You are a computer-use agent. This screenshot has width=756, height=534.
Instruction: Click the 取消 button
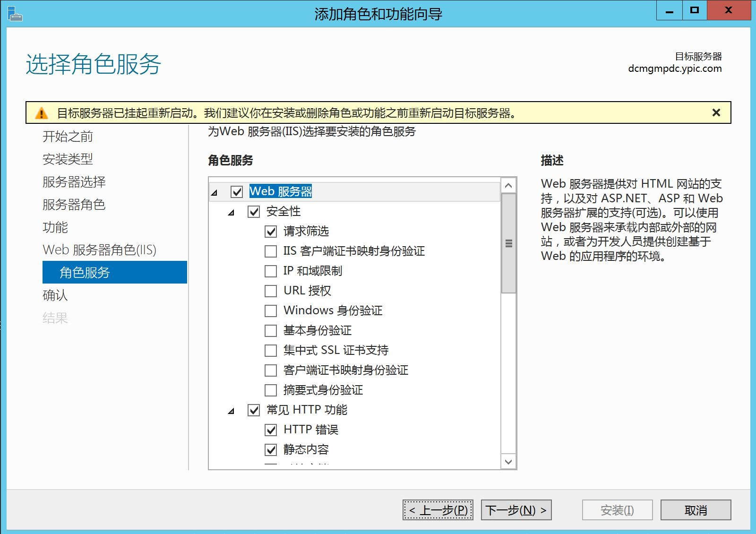(x=696, y=510)
